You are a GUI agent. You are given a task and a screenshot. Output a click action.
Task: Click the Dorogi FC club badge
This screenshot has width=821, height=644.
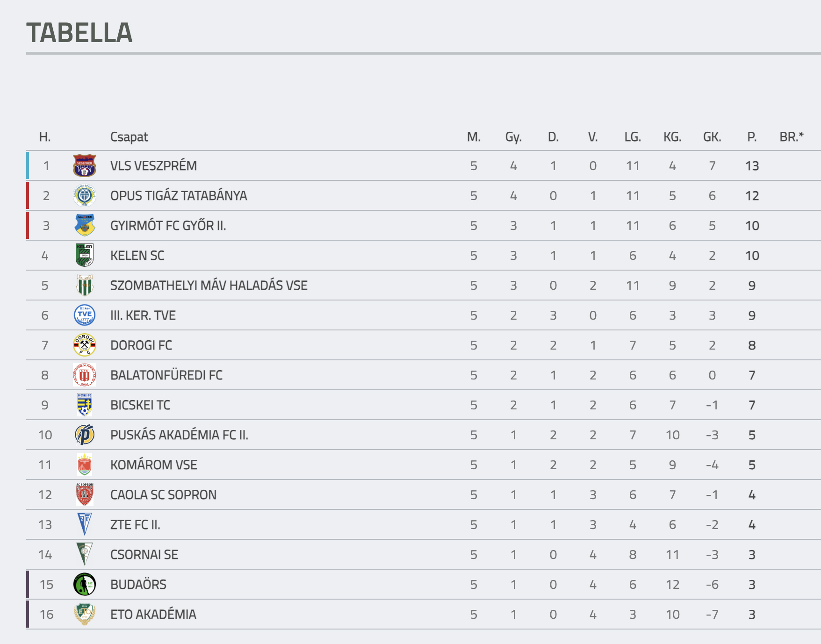(x=85, y=345)
